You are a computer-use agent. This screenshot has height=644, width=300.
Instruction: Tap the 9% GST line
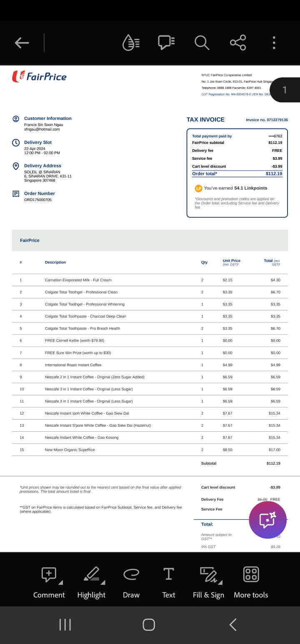pos(241,546)
